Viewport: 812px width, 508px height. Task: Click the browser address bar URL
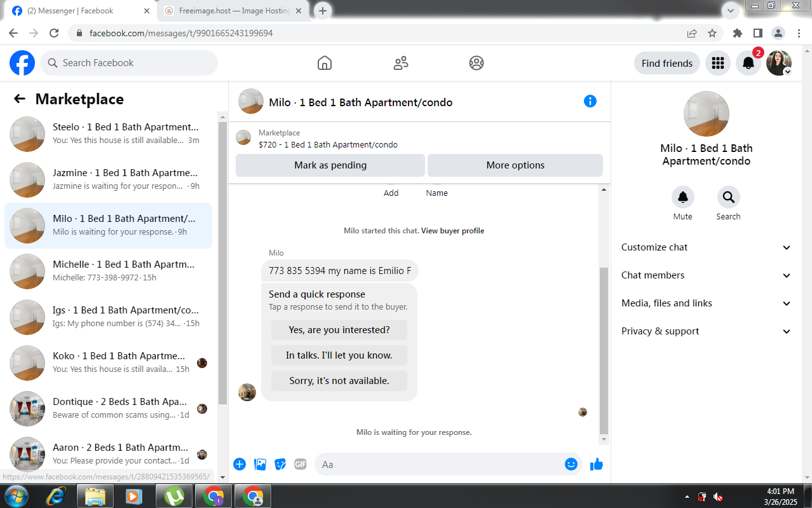pyautogui.click(x=181, y=33)
